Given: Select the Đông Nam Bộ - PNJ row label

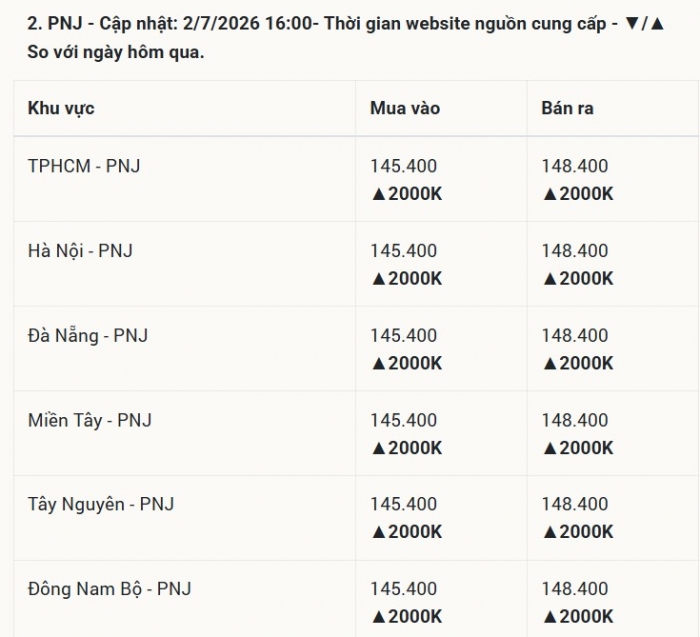Looking at the screenshot, I should [x=109, y=589].
